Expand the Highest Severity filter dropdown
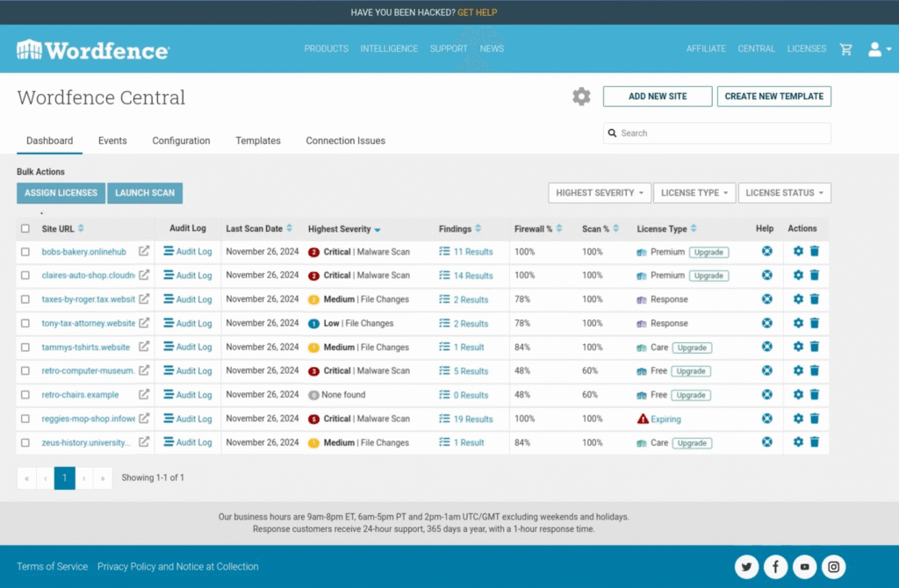Viewport: 899px width, 588px height. [x=599, y=192]
